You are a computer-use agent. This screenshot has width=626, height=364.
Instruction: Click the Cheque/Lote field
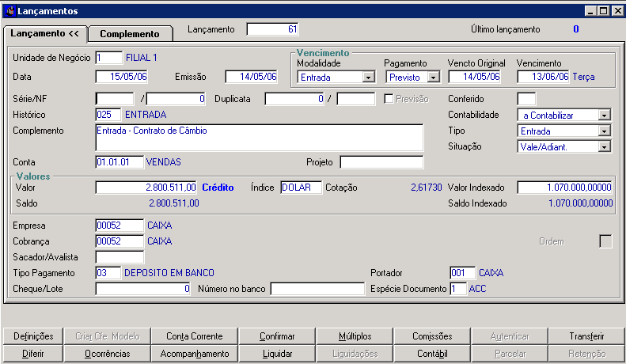point(143,289)
